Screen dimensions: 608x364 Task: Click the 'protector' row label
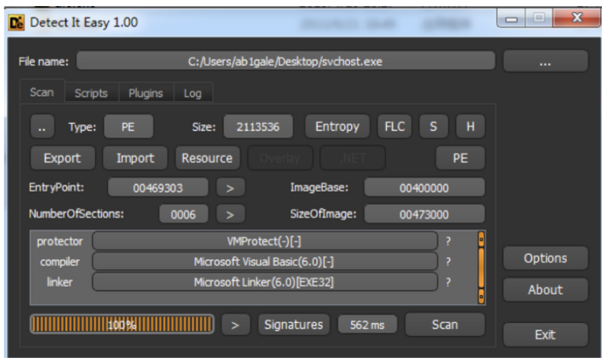(60, 242)
